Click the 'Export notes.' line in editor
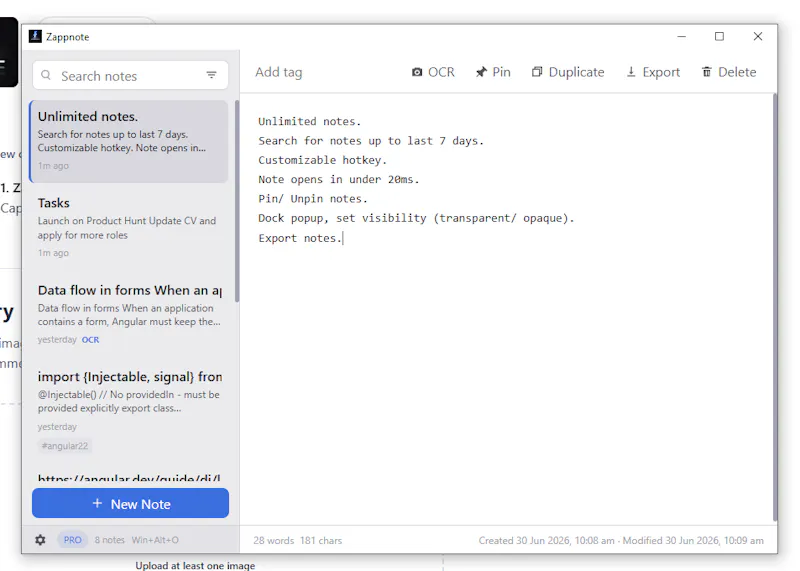The width and height of the screenshot is (800, 571). [x=300, y=238]
